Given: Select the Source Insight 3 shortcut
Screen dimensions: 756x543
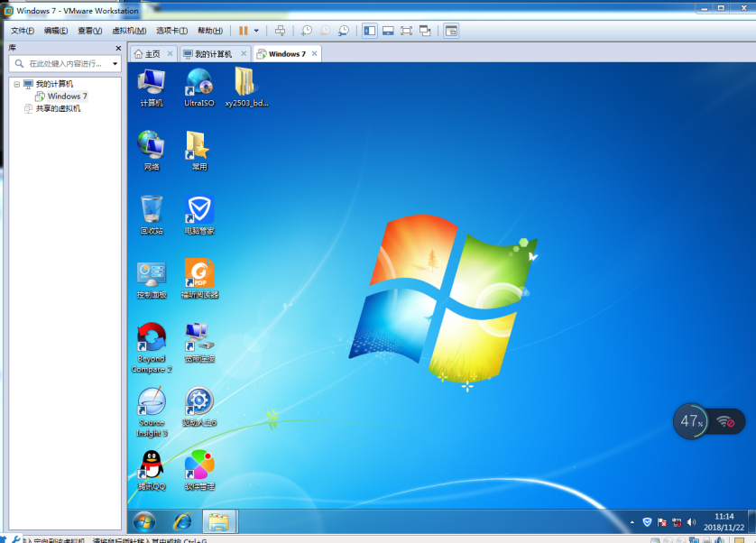Looking at the screenshot, I should tap(152, 412).
